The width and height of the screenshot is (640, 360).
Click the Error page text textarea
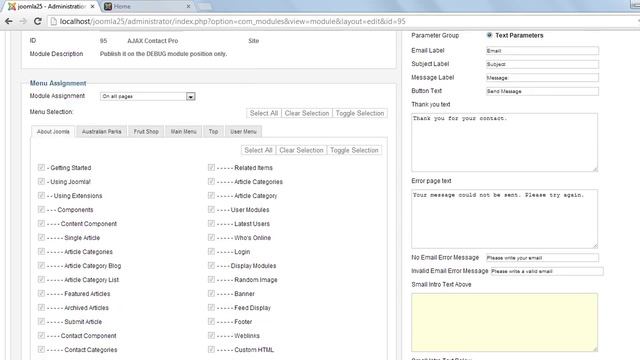tap(504, 218)
